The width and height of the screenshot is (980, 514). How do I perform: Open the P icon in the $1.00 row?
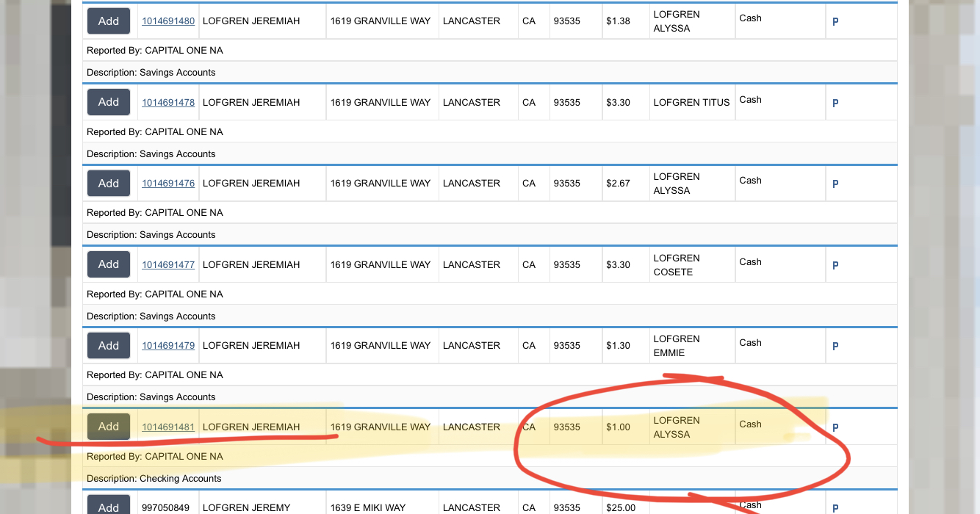(835, 428)
